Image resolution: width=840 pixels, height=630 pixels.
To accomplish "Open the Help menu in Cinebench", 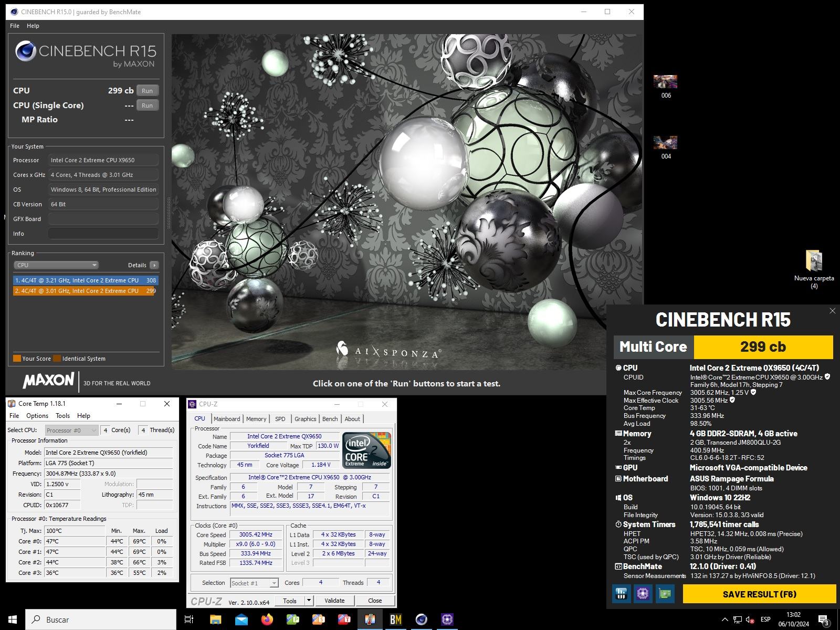I will (33, 26).
